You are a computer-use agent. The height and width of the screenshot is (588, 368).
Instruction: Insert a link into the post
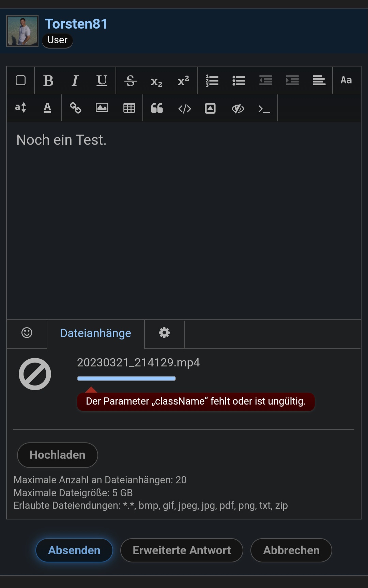(x=75, y=108)
